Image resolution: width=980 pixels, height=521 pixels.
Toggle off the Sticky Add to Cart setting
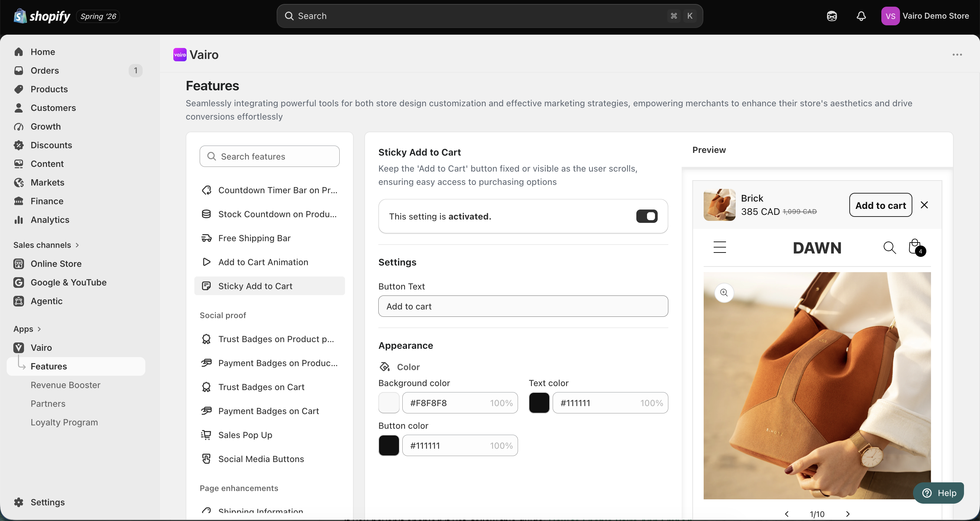click(x=647, y=217)
